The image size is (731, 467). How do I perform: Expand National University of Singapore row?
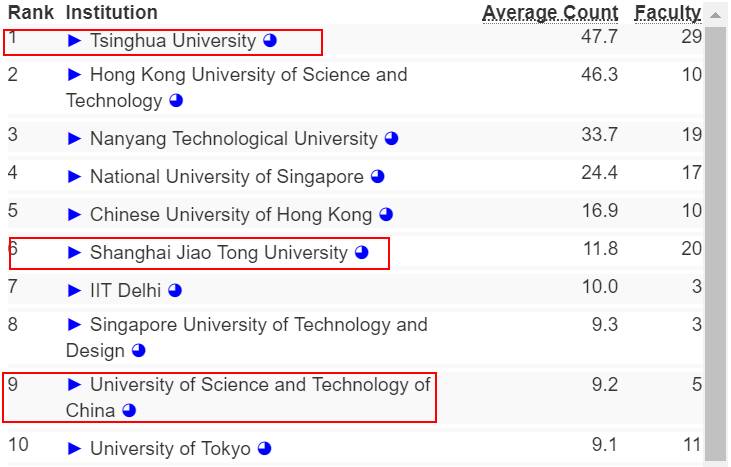[74, 177]
